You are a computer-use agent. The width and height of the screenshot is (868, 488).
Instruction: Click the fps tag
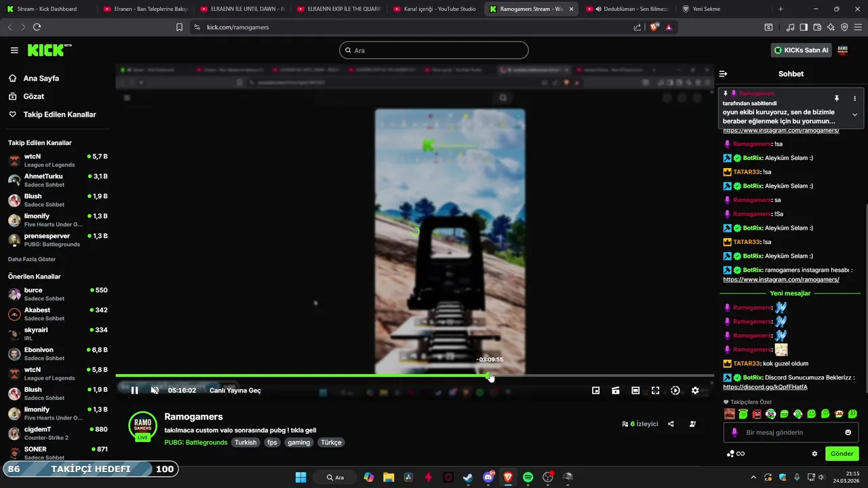click(x=272, y=443)
